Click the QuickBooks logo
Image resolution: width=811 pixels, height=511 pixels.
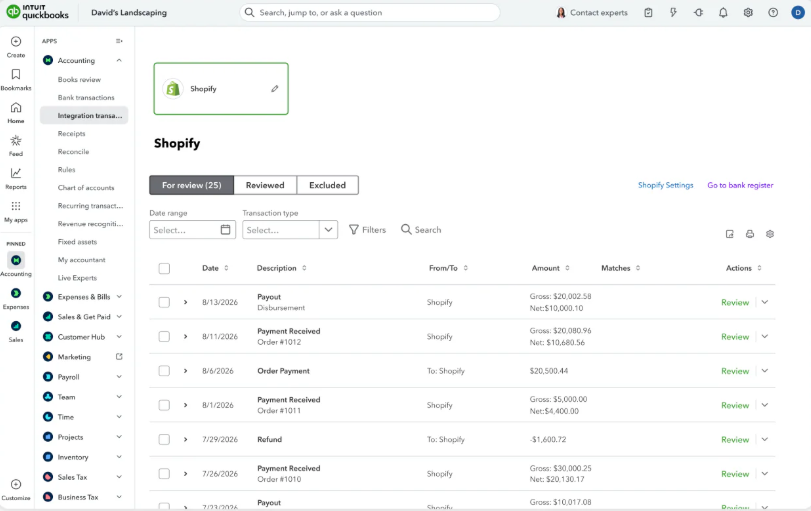point(37,12)
